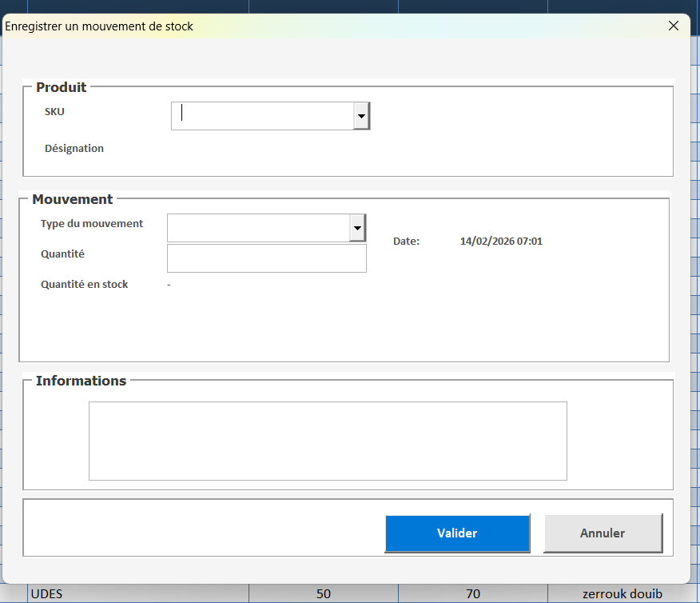Select the background cell showing 70
The height and width of the screenshot is (603, 700).
coord(473,594)
